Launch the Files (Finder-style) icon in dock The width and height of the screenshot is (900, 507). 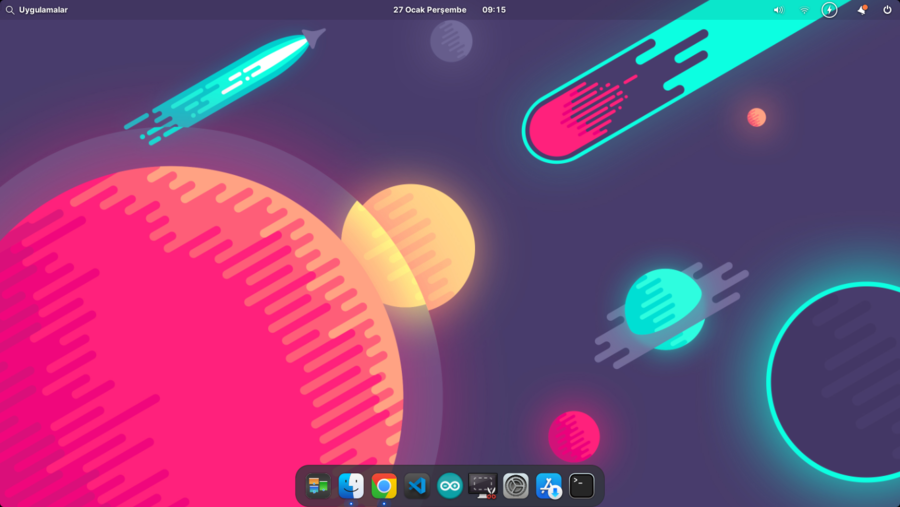coord(351,486)
